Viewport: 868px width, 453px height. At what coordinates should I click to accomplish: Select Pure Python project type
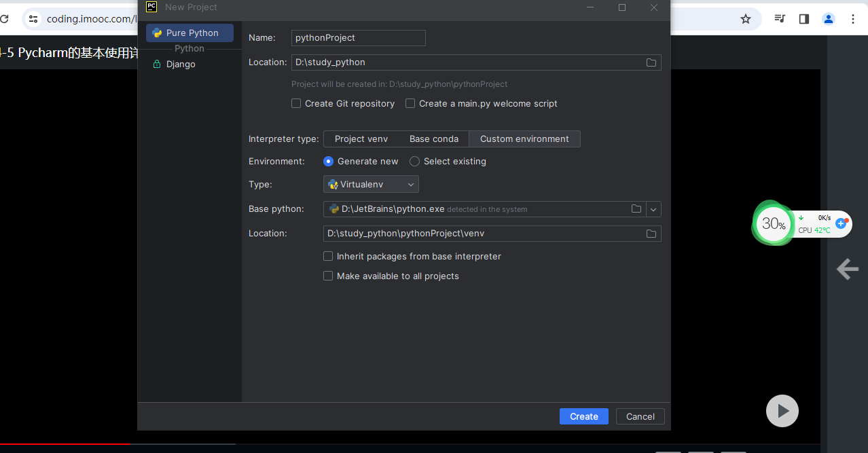(x=189, y=33)
